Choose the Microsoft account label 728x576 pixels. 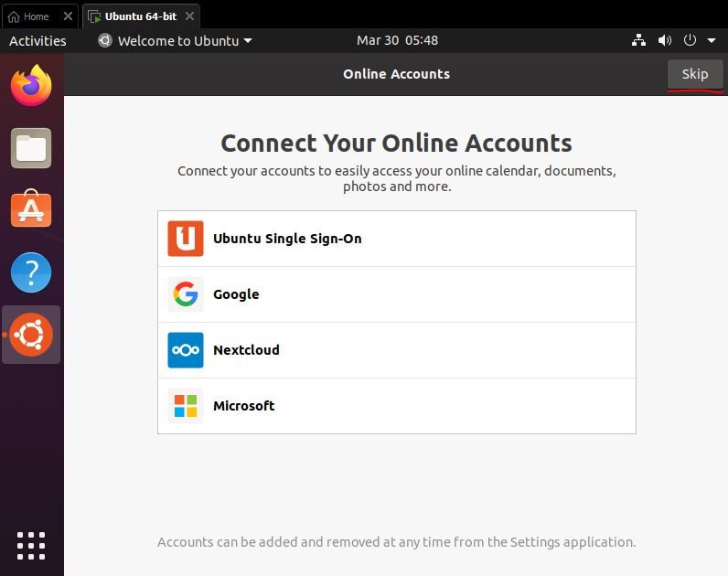coord(244,406)
